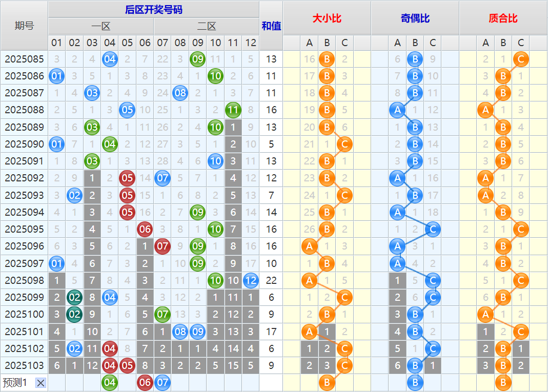The width and height of the screenshot is (548, 392).
Task: Click orange B ball in 预测1 大小比 column
Action: click(327, 383)
